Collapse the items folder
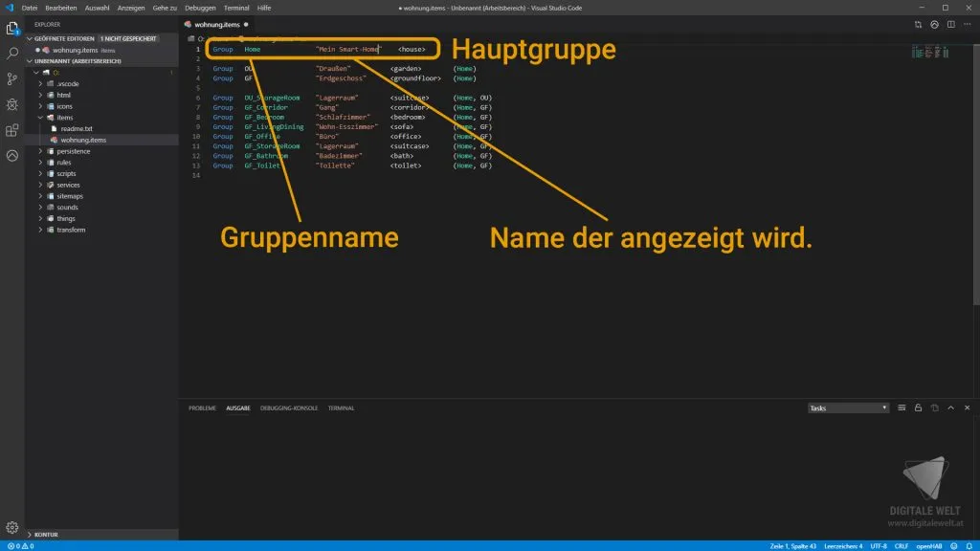The image size is (980, 551). pos(64,118)
